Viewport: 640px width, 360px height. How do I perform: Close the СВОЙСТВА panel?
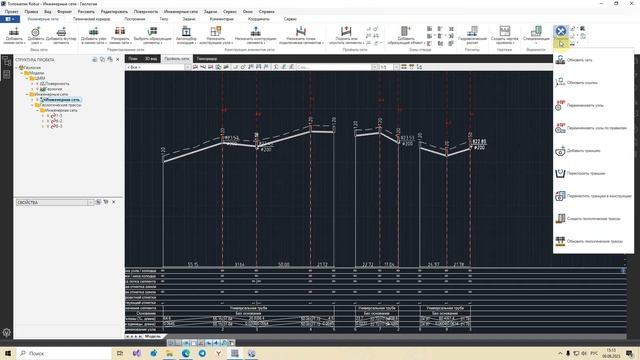tap(114, 202)
